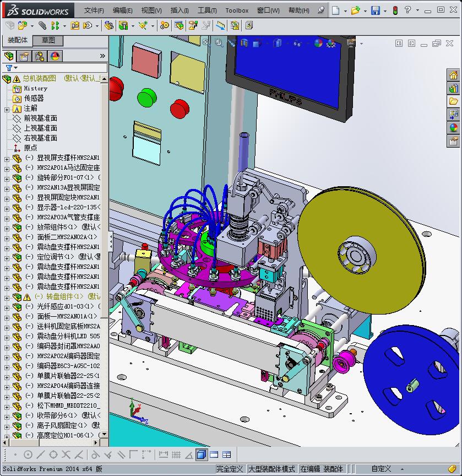
Task: Toggle the sketch grid display icon
Action: coord(176,455)
